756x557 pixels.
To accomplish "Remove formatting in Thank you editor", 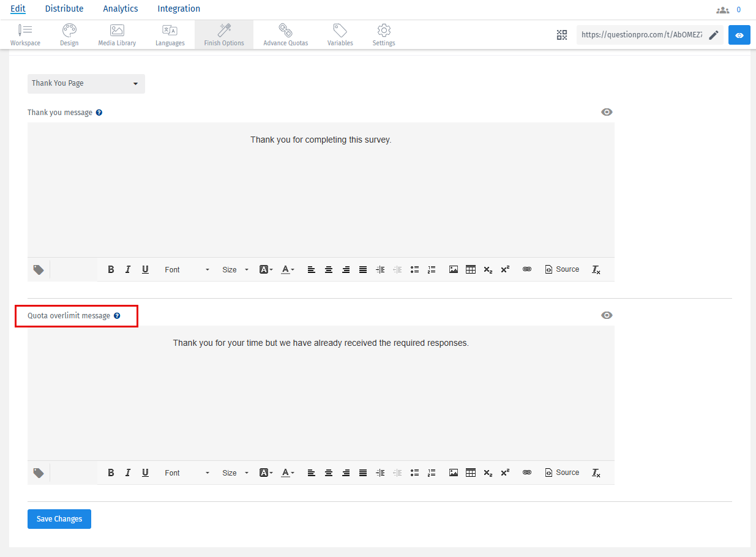I will pyautogui.click(x=596, y=269).
